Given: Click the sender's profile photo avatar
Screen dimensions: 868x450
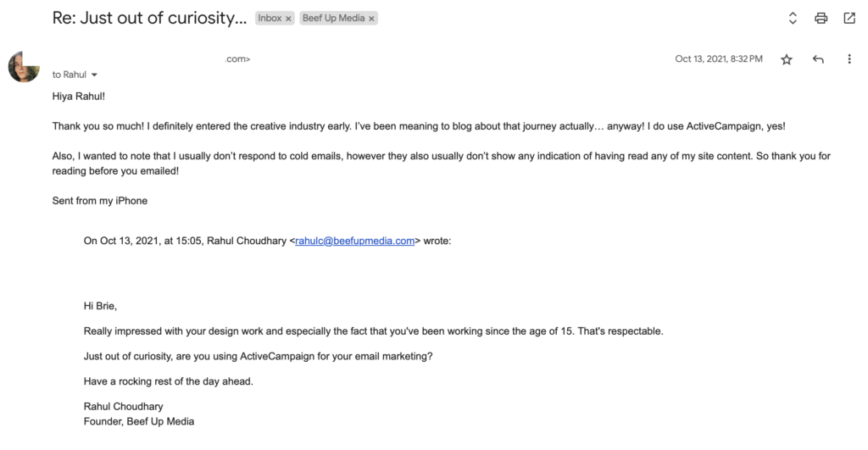Looking at the screenshot, I should coord(23,67).
